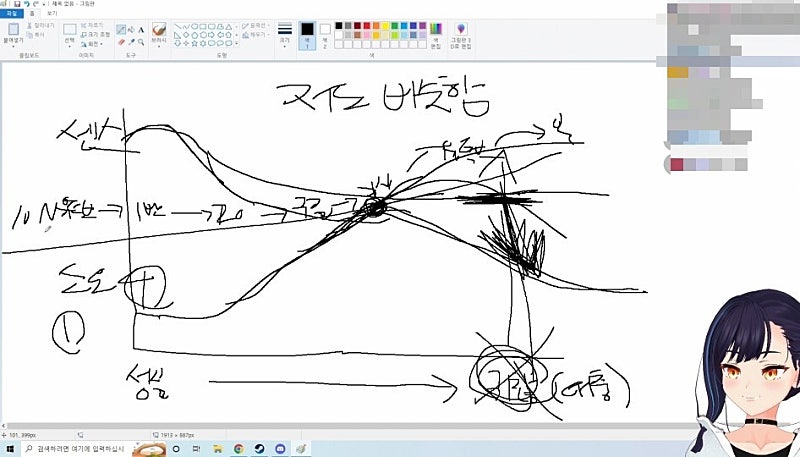Open the shape Fill (채우기) dropdown
800x457 pixels.
pyautogui.click(x=254, y=35)
